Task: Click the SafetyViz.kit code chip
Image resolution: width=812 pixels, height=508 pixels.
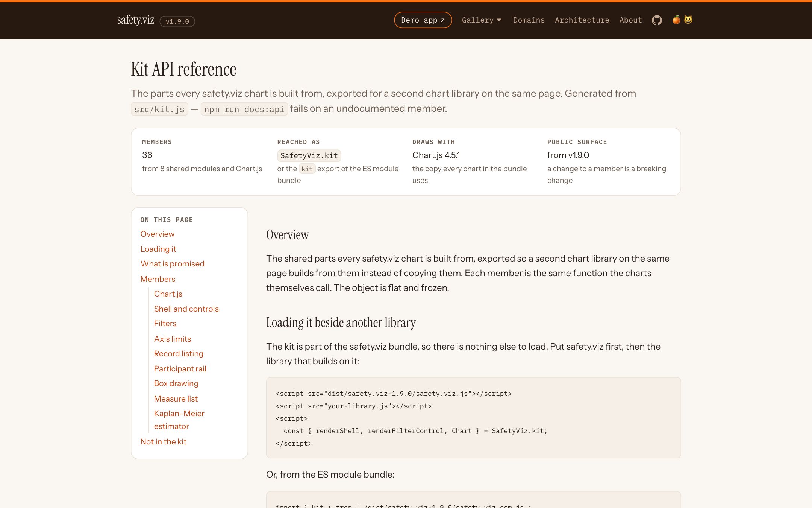Action: pyautogui.click(x=309, y=155)
